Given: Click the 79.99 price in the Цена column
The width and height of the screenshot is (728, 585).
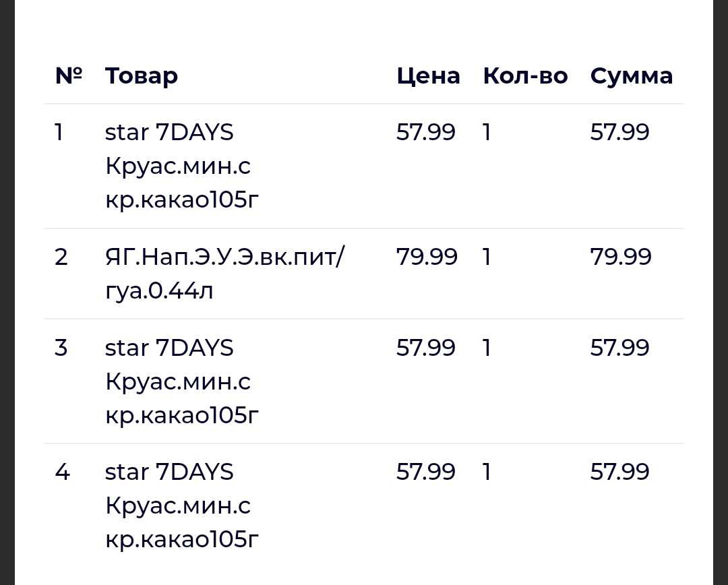Looking at the screenshot, I should 427,257.
